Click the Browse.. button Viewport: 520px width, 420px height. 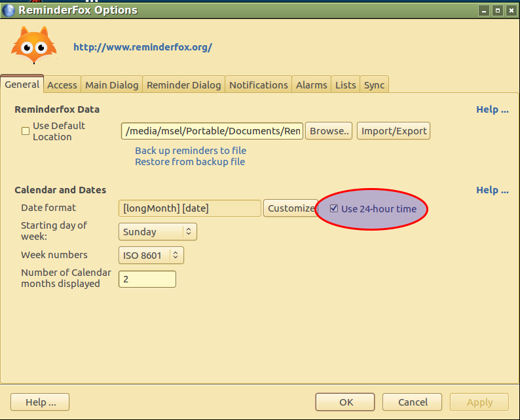pos(329,131)
